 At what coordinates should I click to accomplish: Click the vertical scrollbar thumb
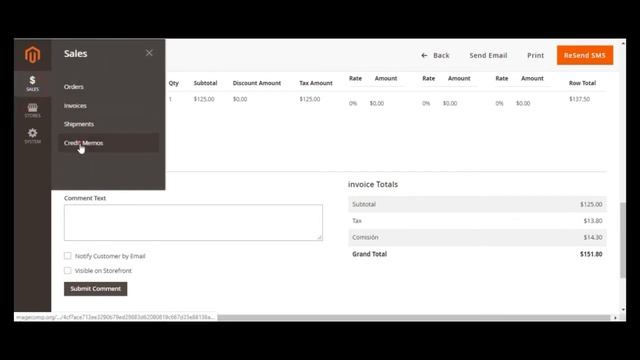622,240
